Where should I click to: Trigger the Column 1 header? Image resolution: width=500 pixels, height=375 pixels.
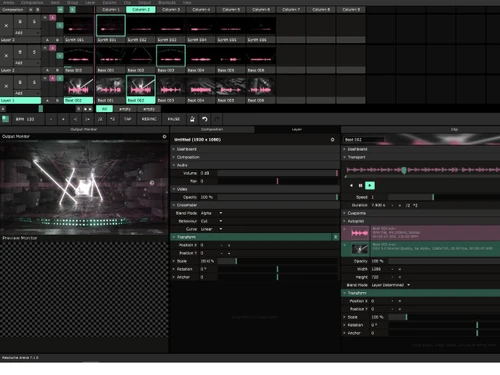pyautogui.click(x=111, y=10)
